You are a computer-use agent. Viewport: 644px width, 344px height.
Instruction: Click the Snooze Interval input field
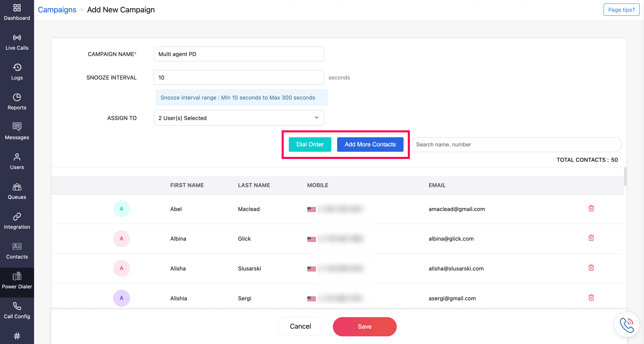tap(239, 78)
